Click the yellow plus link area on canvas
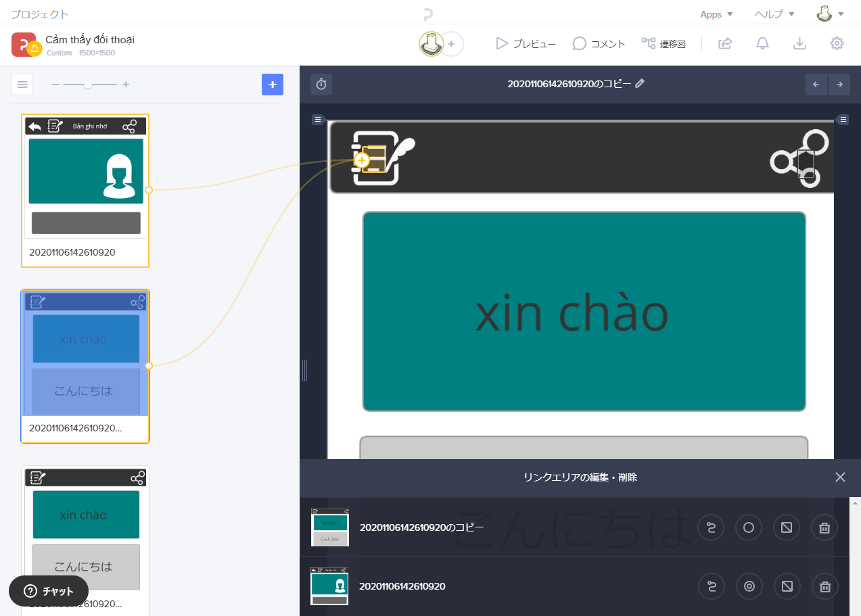The height and width of the screenshot is (616, 861). 362,160
